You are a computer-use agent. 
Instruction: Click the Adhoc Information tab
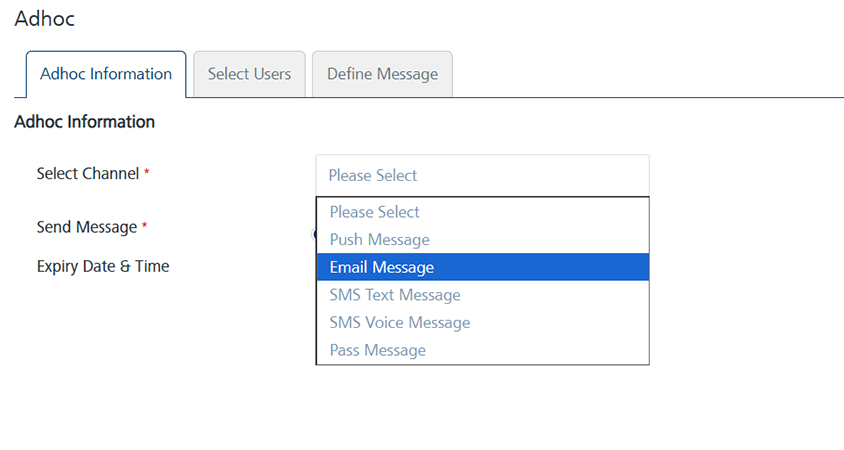(x=106, y=74)
